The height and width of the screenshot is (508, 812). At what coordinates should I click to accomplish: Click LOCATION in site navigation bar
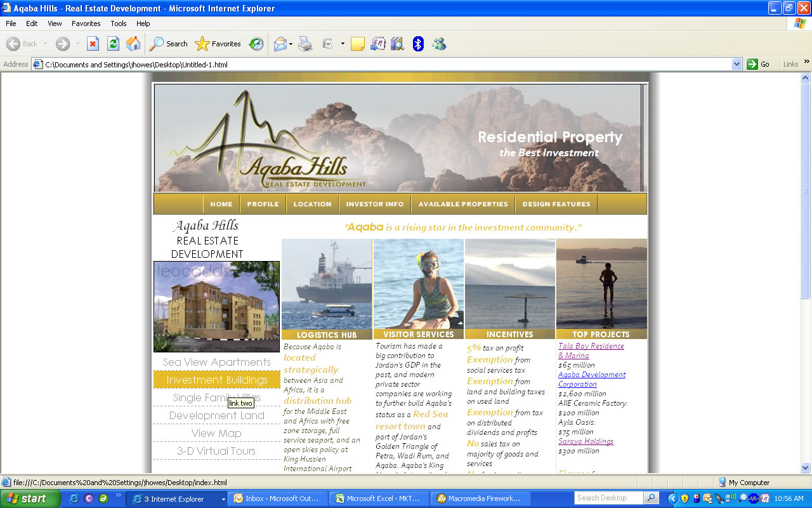pyautogui.click(x=312, y=204)
